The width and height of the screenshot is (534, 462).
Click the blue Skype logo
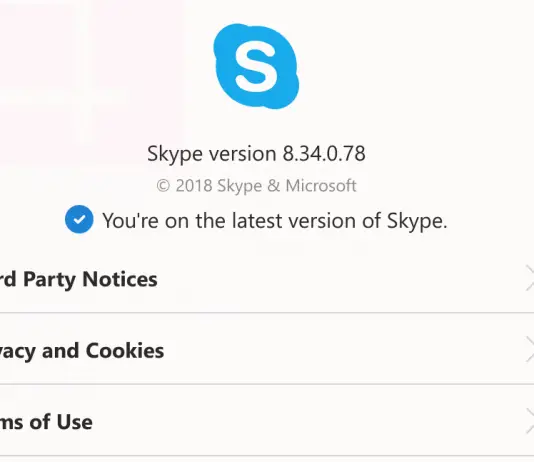click(256, 67)
